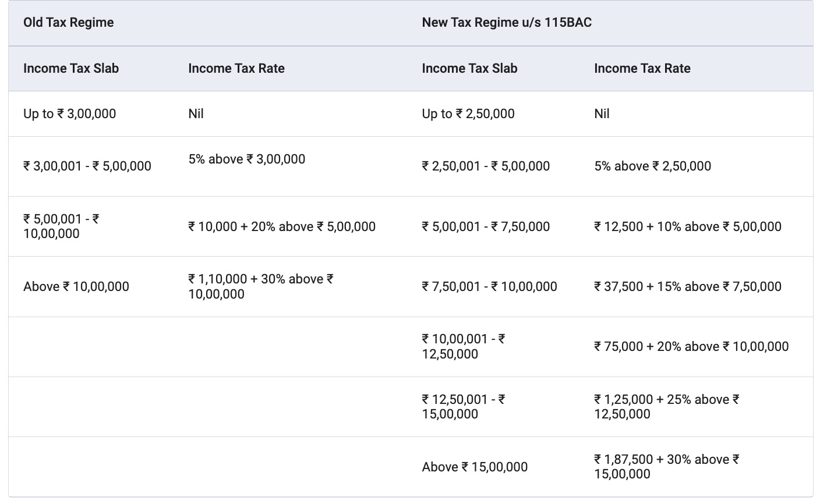Screen dimensions: 820x504
Task: Select the 'Above ₹ 15,00,000' slab cell
Action: (x=475, y=467)
